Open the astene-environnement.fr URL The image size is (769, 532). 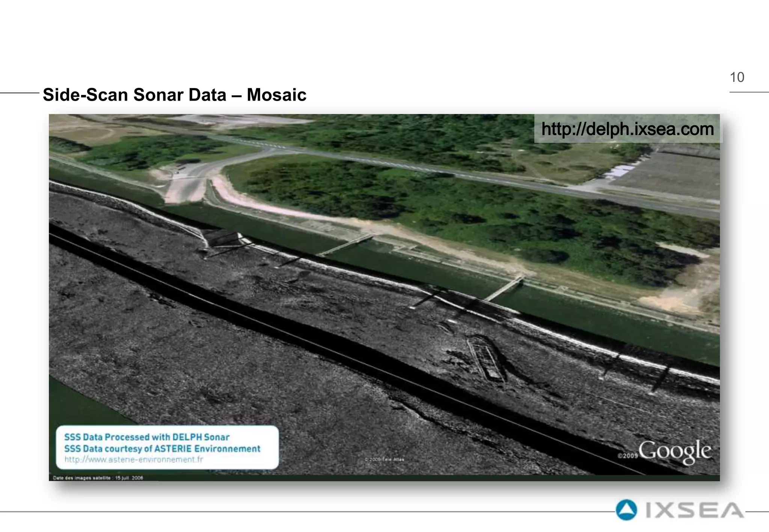[134, 460]
